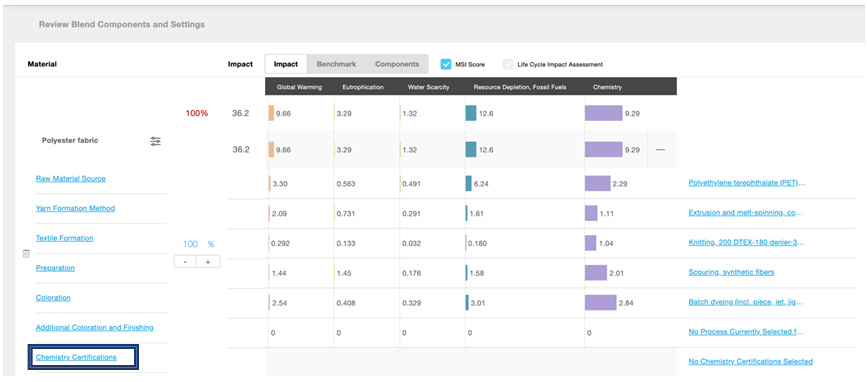
Task: Open Raw Material Source link
Action: click(x=71, y=179)
